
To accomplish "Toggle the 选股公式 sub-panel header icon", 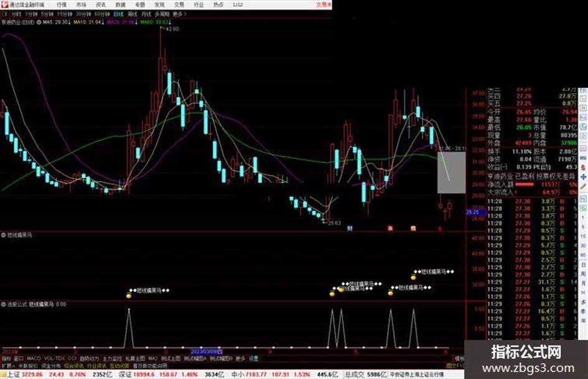I will pos(3,304).
